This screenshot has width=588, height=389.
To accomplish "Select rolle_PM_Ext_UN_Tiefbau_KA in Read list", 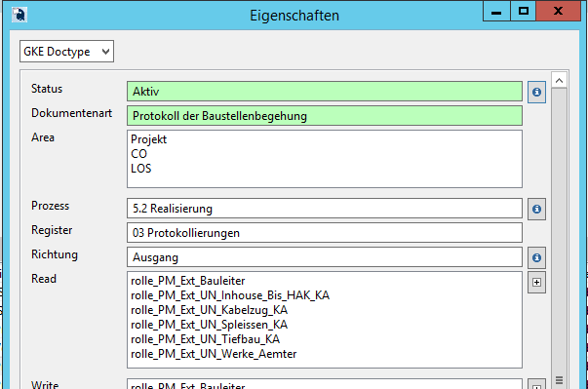I will coord(205,339).
